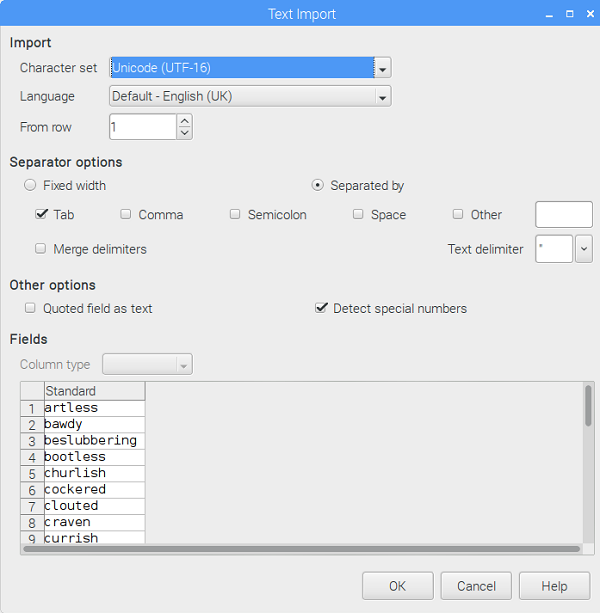Click the horizontal scrollbar of fields preview

(x=301, y=549)
